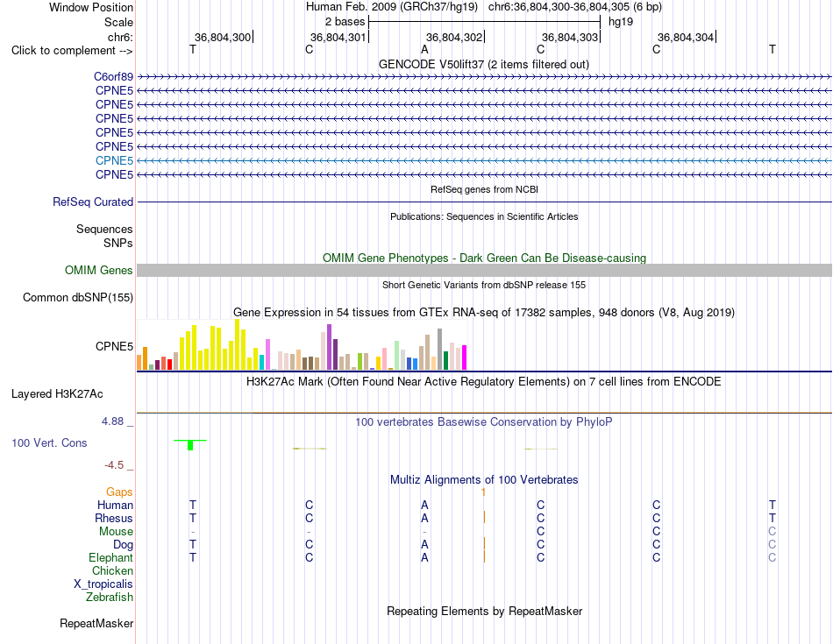Viewport: 833px width, 644px height.
Task: Click the CPNE5 GTEx expression label
Action: coord(114,347)
